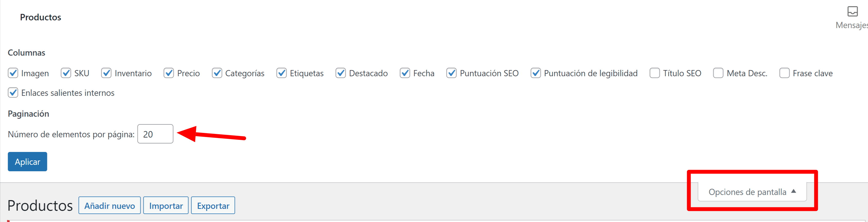Open the Importar products link
Screen dimensions: 868x222
click(166, 206)
